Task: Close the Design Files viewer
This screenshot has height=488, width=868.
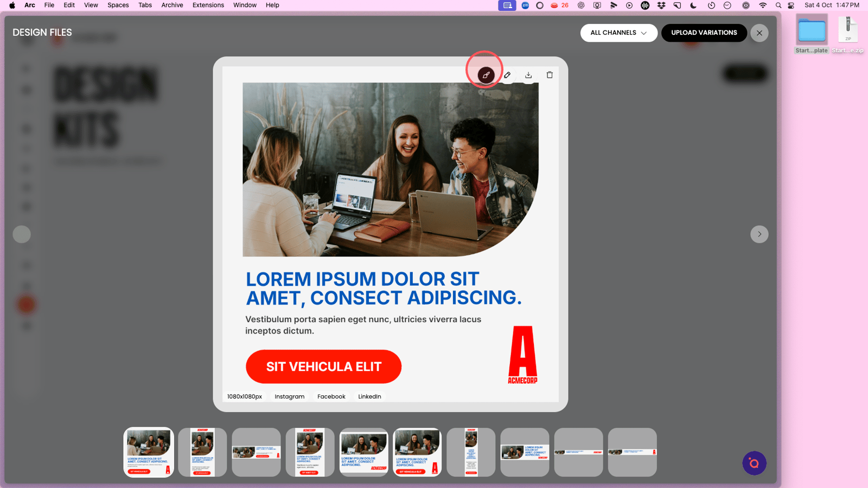Action: tap(759, 33)
